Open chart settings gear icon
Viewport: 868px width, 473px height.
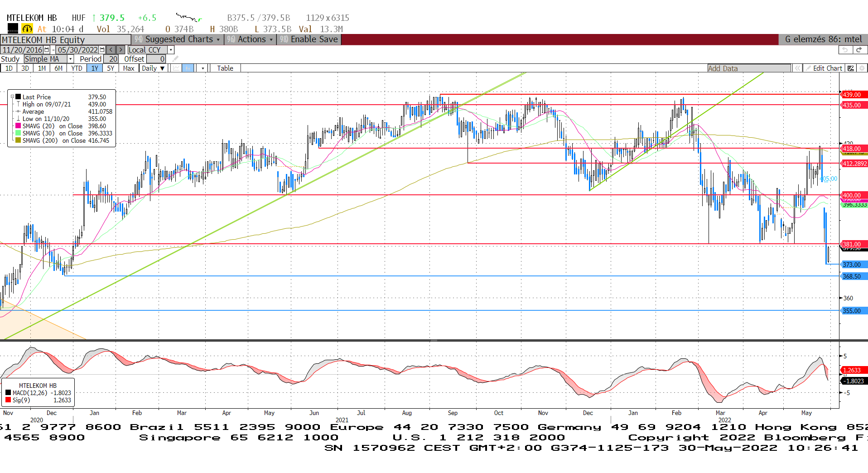862,68
